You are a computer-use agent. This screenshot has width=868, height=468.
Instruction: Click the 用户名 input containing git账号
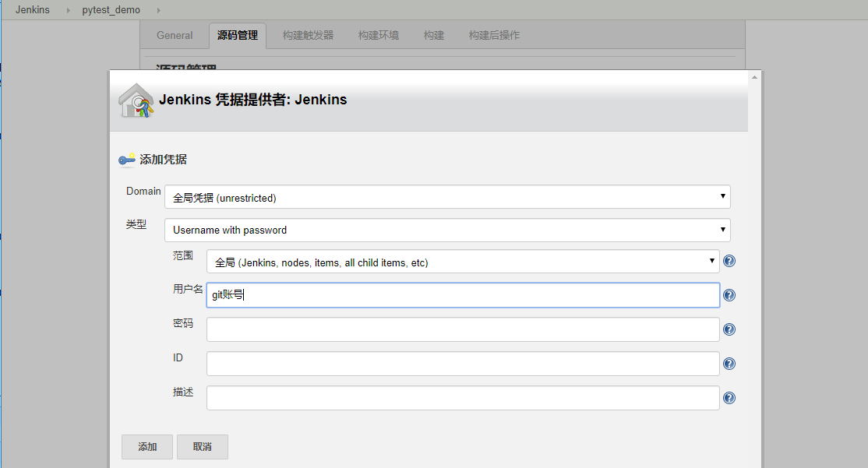tap(463, 295)
